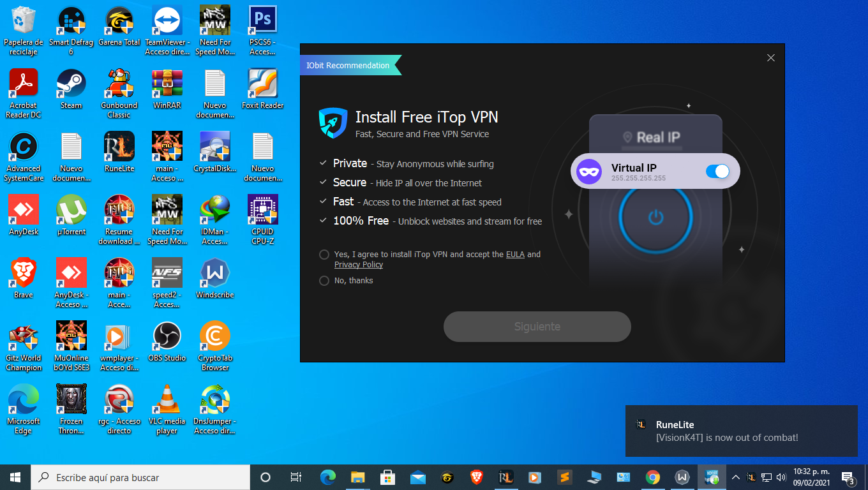
Task: Select the Microsoft Edge desktop icon
Action: [x=24, y=410]
